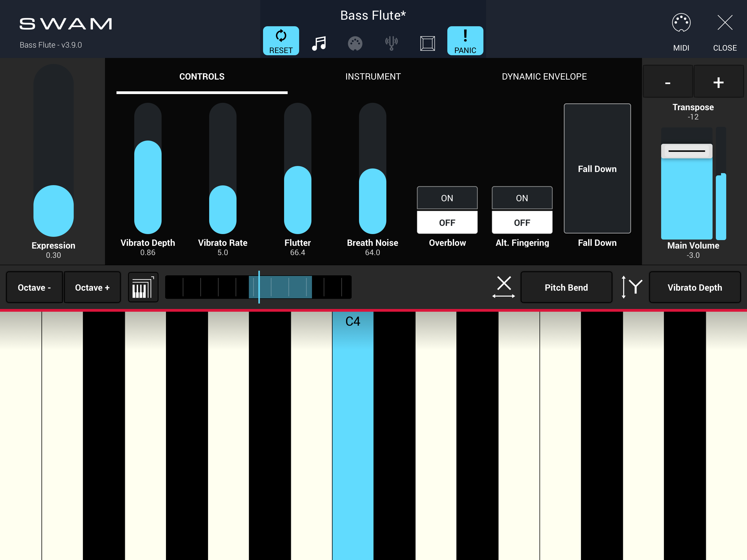747x560 pixels.
Task: Click the Bass Flute - v3.9.0 version text
Action: pos(51,45)
